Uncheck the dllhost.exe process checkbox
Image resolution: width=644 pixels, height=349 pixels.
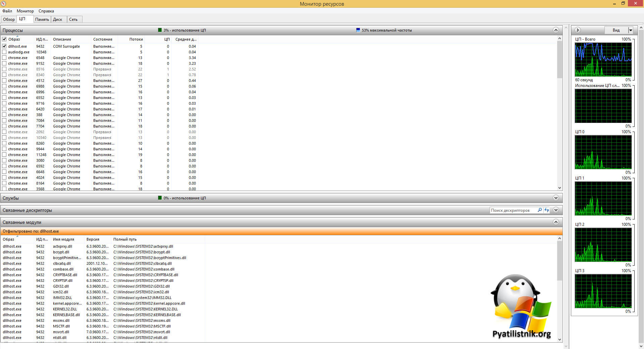[x=4, y=46]
